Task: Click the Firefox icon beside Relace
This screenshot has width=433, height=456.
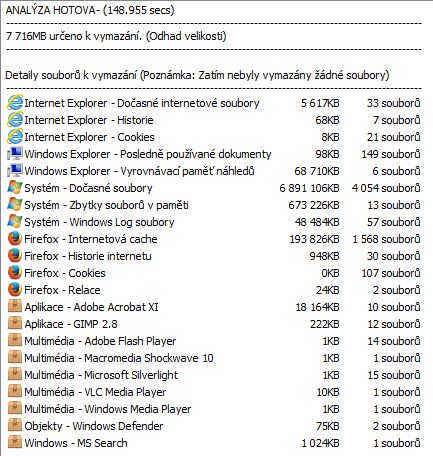Action: (x=15, y=290)
